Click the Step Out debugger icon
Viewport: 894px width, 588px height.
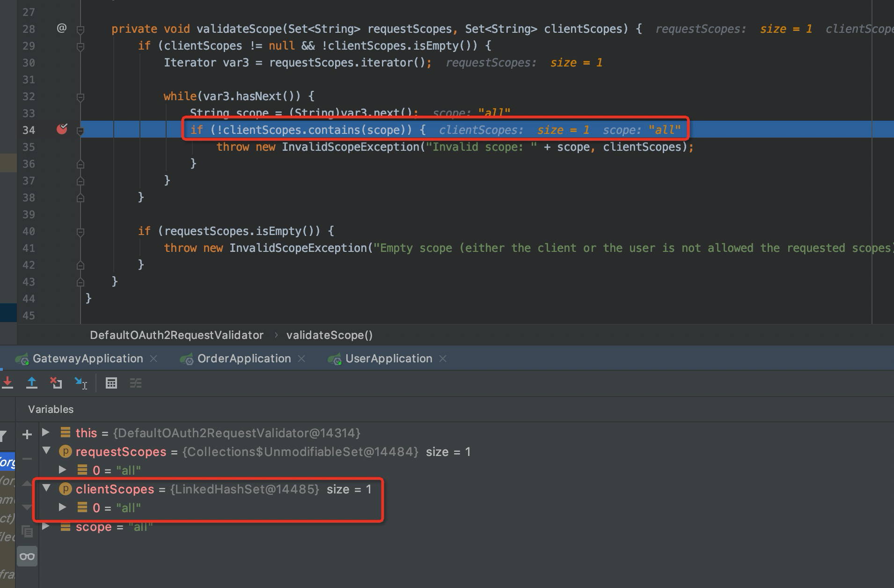point(32,383)
